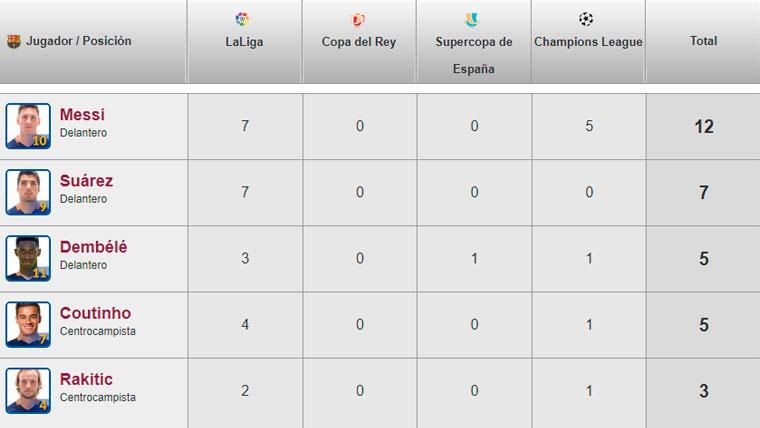The width and height of the screenshot is (760, 428).
Task: Click the Copa del Rey logo icon
Action: (358, 19)
